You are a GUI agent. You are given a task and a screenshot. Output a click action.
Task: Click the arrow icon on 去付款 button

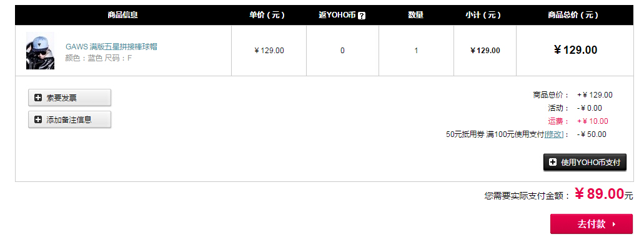coord(614,224)
